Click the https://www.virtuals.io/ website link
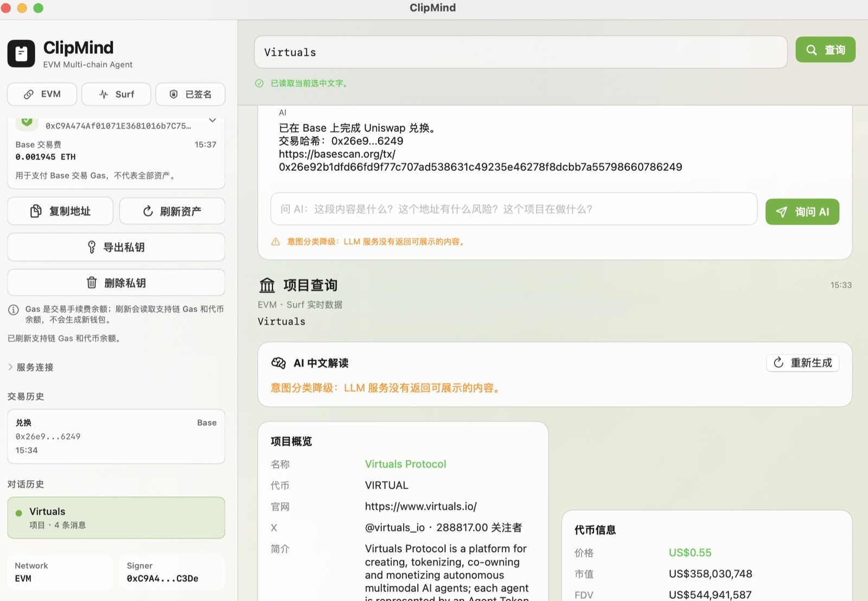This screenshot has height=601, width=868. (x=421, y=507)
